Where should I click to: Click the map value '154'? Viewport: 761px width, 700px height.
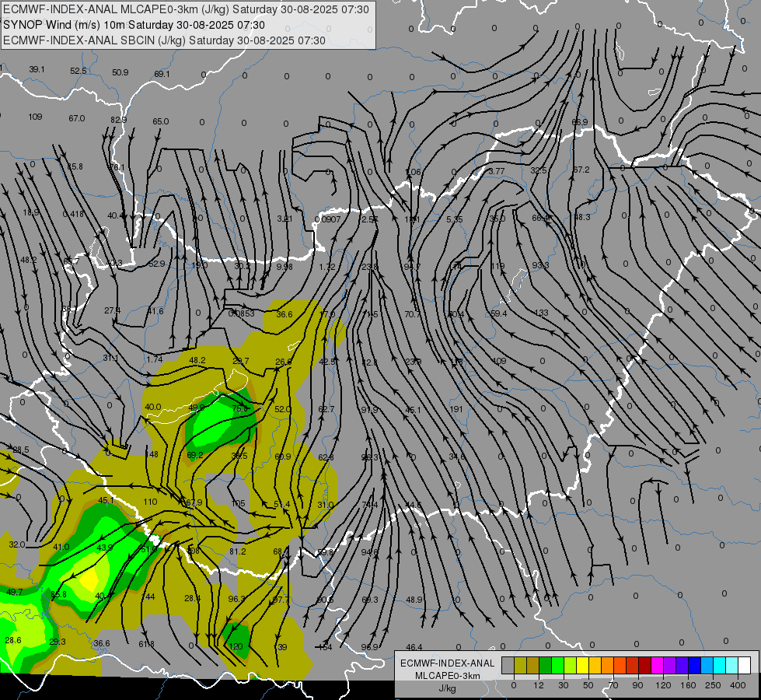(325, 647)
